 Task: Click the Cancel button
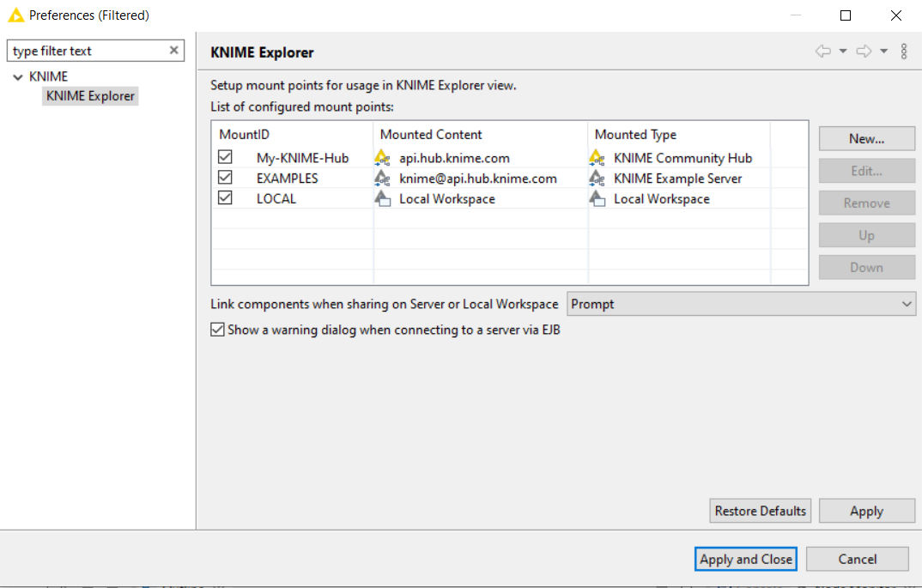pyautogui.click(x=858, y=559)
